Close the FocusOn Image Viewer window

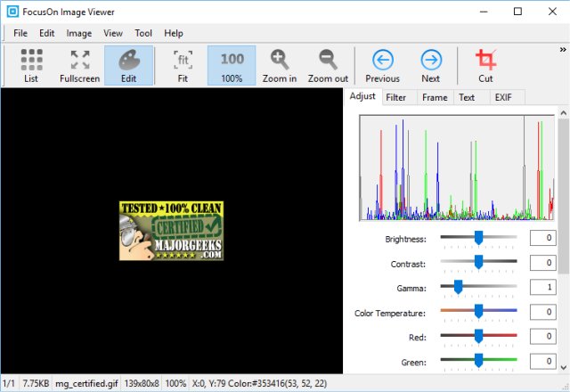(x=552, y=12)
